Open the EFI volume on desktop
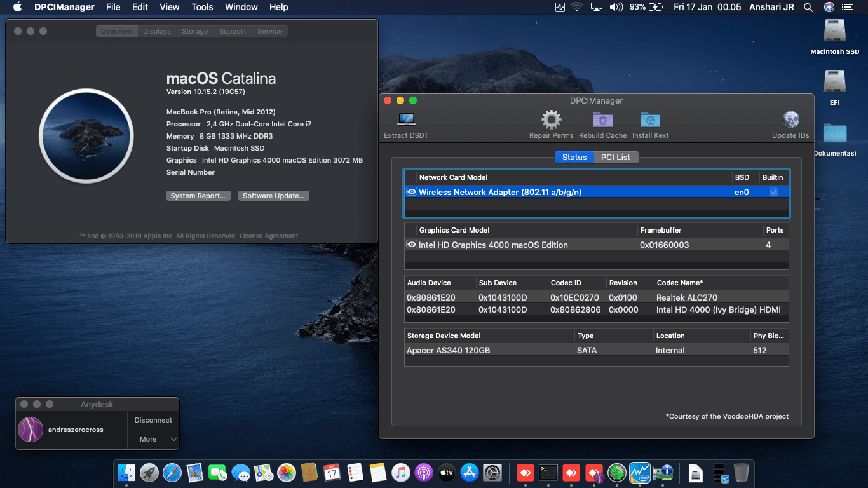This screenshot has height=488, width=868. point(834,83)
